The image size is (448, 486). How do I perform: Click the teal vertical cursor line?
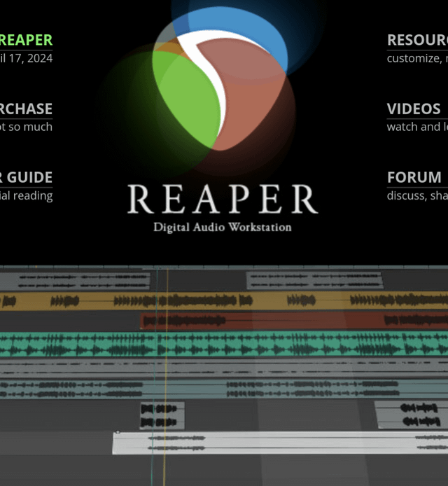pos(155,375)
